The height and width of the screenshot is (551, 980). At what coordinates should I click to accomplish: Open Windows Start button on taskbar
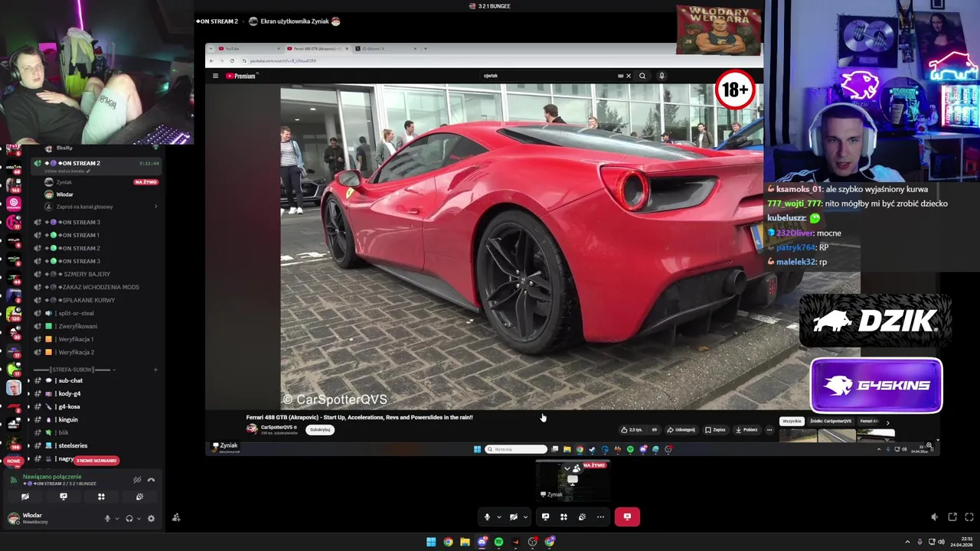[431, 542]
